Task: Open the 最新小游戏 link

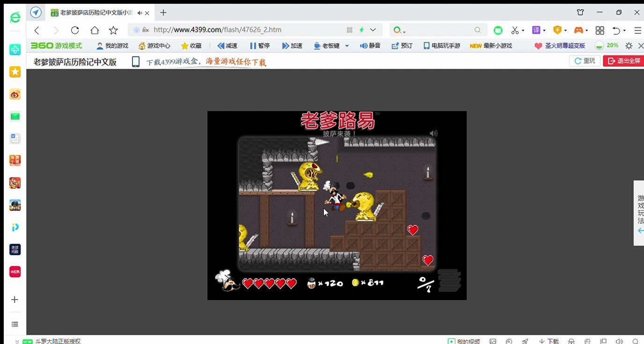Action: tap(491, 46)
